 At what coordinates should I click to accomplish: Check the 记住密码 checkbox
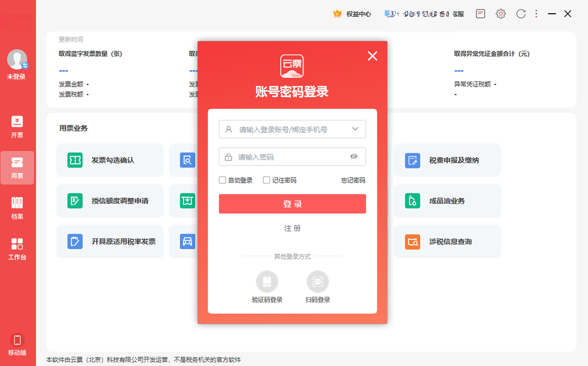[266, 180]
